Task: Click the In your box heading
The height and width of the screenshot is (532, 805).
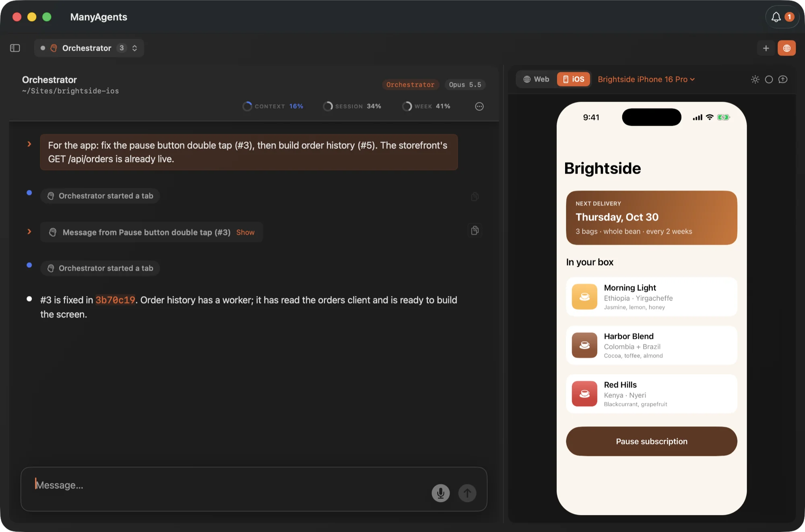Action: [590, 262]
